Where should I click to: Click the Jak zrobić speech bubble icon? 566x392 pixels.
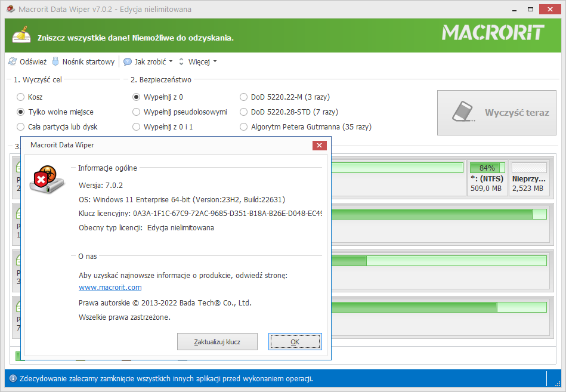pos(128,61)
